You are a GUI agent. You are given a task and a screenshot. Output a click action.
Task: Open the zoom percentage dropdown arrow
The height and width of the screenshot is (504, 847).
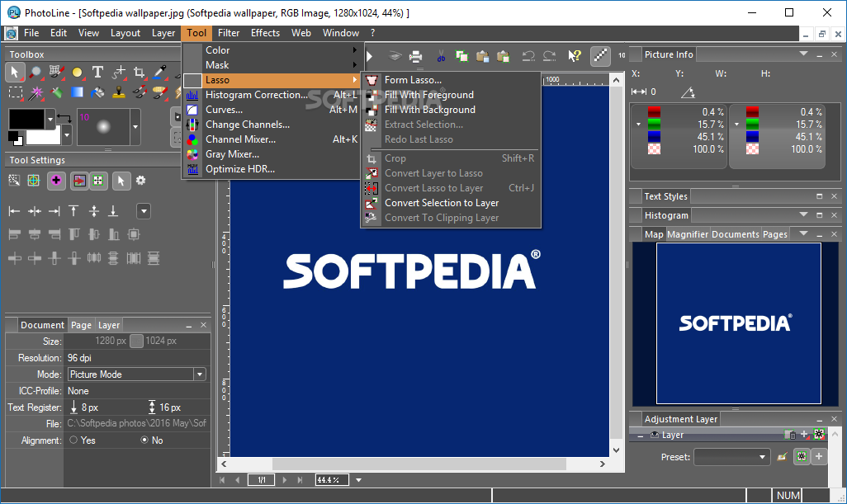(x=358, y=480)
